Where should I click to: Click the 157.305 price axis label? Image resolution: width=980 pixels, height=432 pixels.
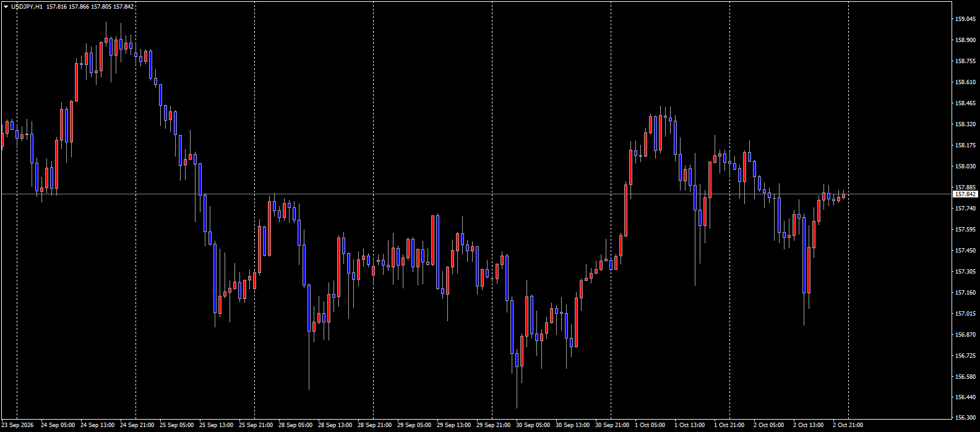[x=966, y=272]
